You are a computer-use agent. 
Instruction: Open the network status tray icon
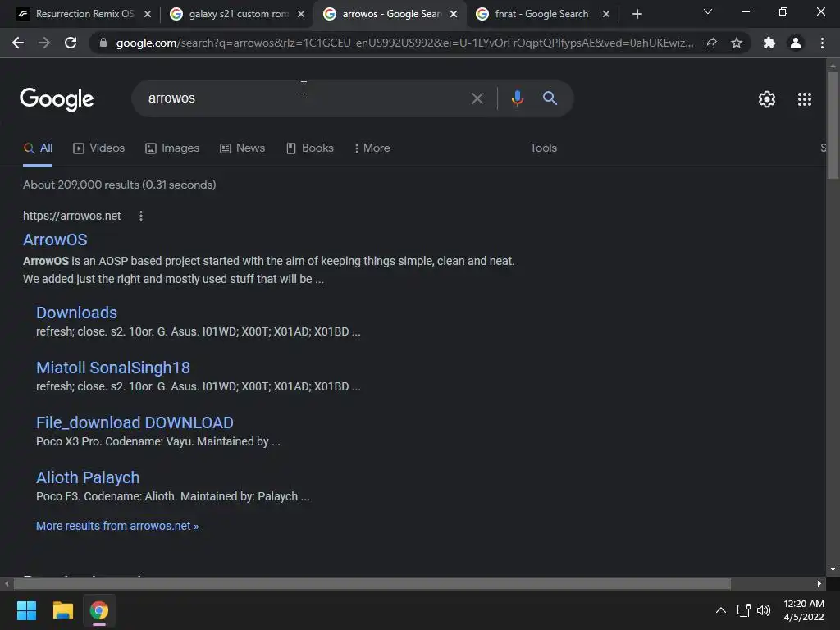tap(743, 610)
